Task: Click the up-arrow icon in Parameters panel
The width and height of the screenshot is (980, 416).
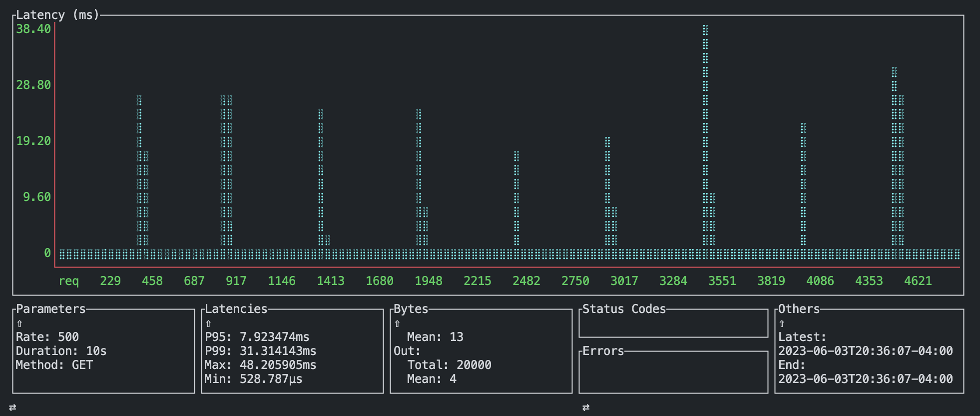Action: click(x=19, y=323)
